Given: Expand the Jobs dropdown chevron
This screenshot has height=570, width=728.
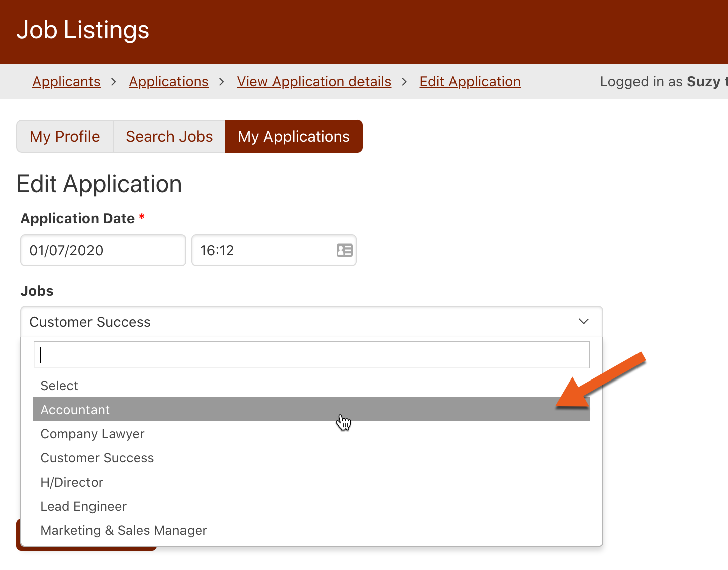Looking at the screenshot, I should point(583,322).
